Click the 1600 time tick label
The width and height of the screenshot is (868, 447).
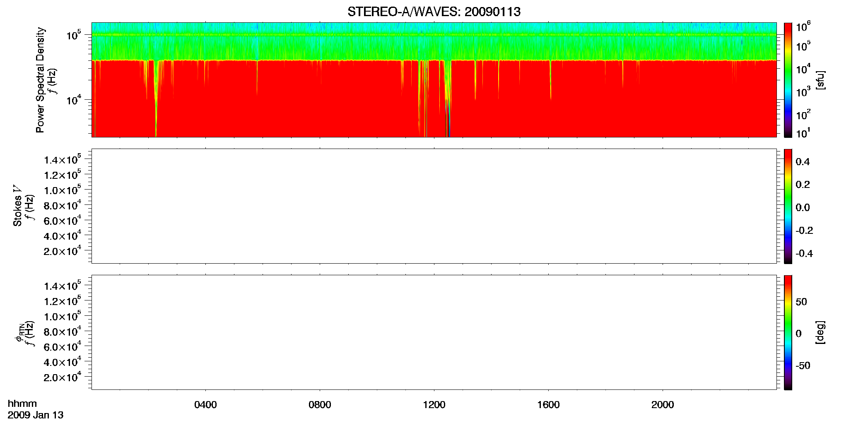pos(548,405)
